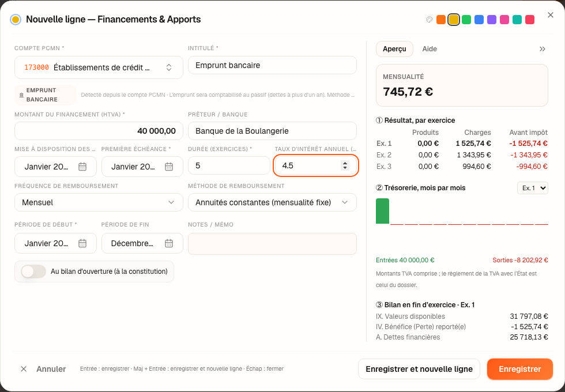The image size is (565, 392).
Task: Click the Ex. 2 result row label
Action: [384, 155]
